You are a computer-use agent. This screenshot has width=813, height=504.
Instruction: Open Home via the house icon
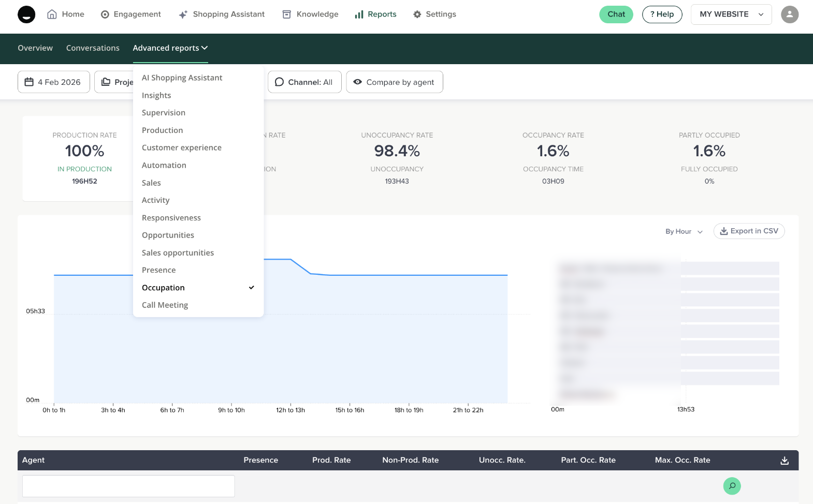click(52, 14)
